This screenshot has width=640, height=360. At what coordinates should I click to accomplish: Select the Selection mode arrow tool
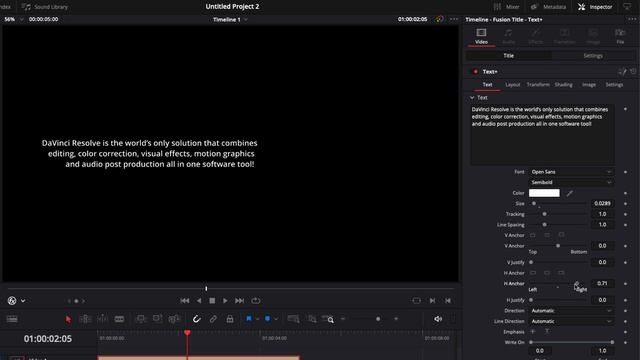click(x=68, y=319)
